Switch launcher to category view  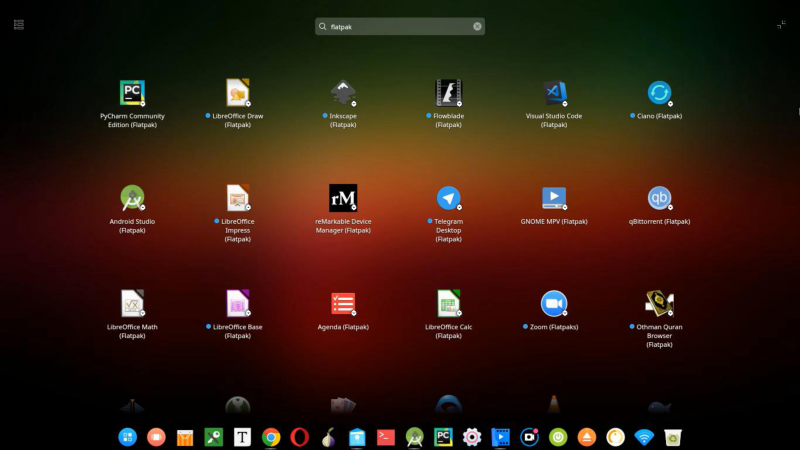(x=19, y=24)
